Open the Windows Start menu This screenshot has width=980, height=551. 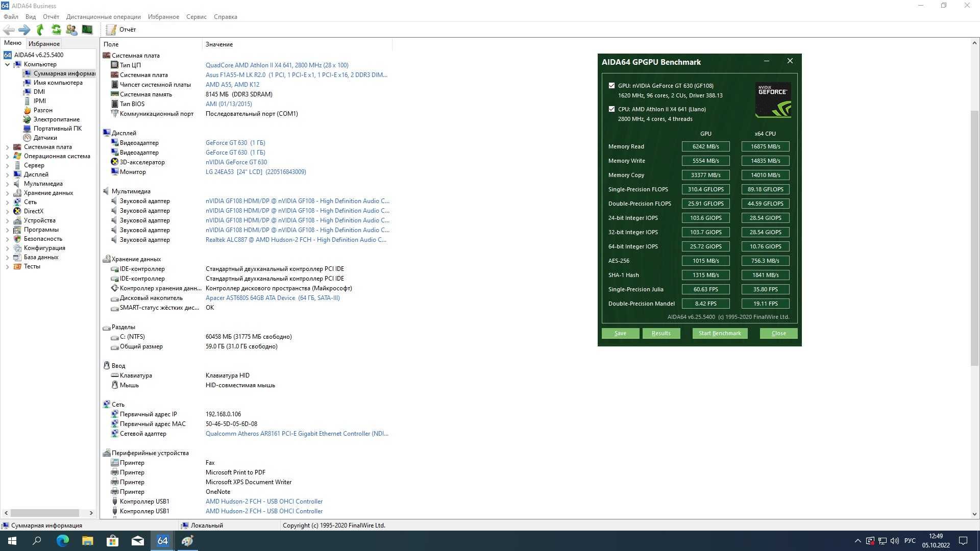(12, 541)
